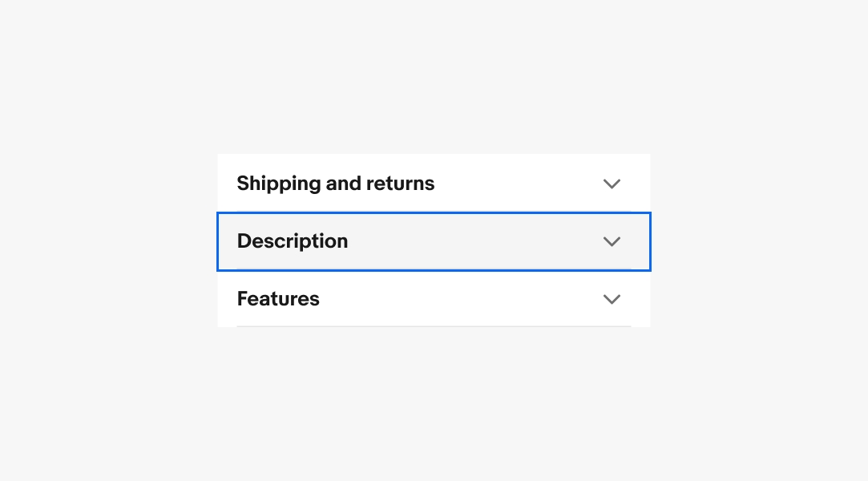Open Description via its down arrow
Image resolution: width=868 pixels, height=481 pixels.
tap(612, 241)
